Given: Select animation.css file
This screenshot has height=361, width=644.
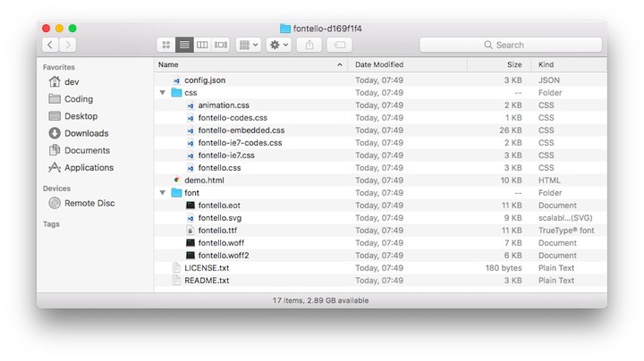Looking at the screenshot, I should (224, 105).
